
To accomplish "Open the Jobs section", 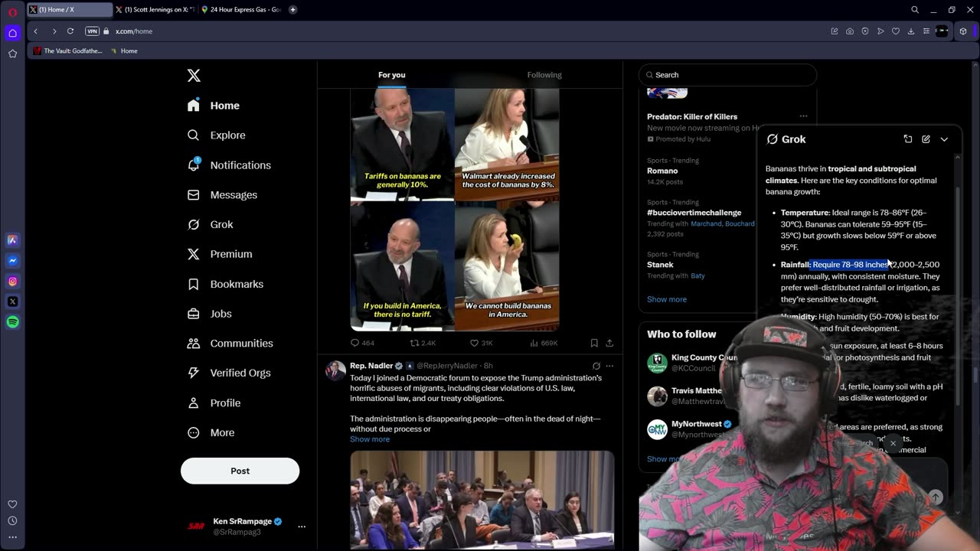I will [209, 314].
